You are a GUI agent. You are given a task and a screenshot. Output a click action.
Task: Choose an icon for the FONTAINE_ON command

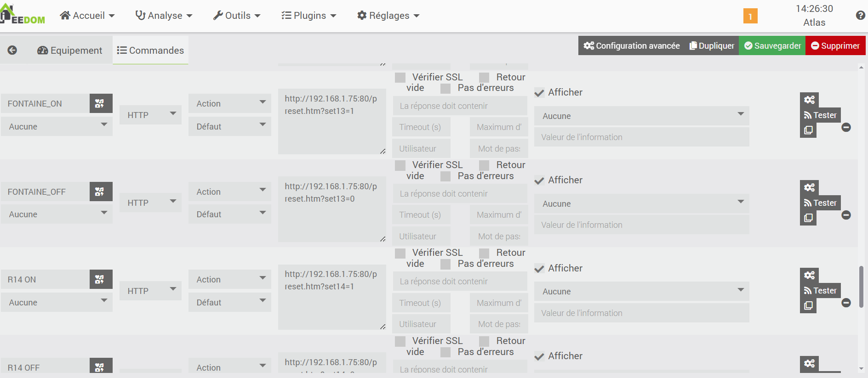(101, 103)
